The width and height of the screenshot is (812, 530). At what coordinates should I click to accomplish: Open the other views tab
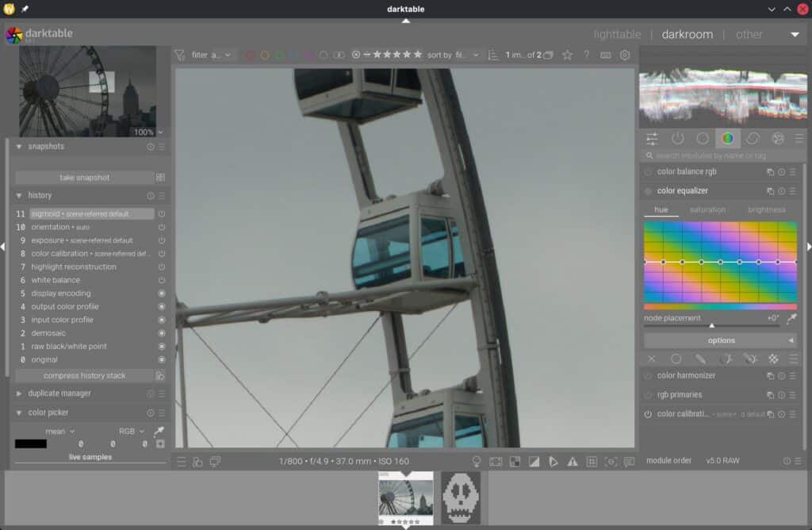tap(749, 35)
